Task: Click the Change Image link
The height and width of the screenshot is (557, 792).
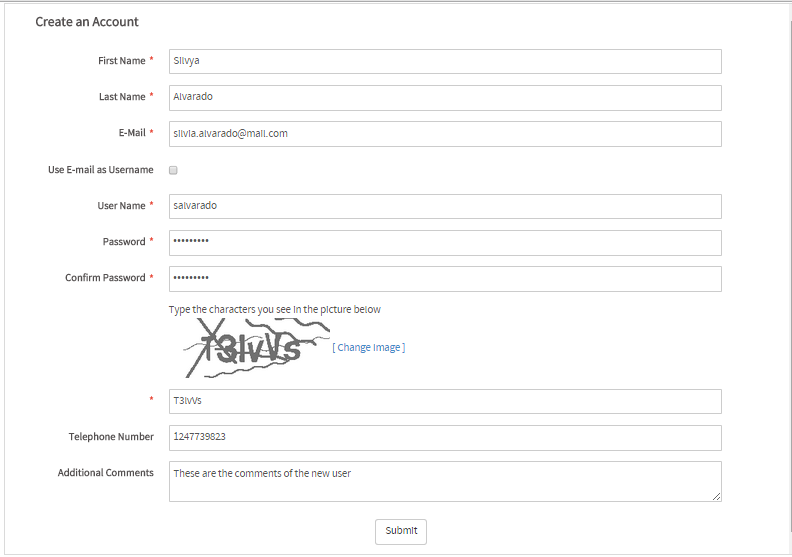Action: (x=368, y=348)
